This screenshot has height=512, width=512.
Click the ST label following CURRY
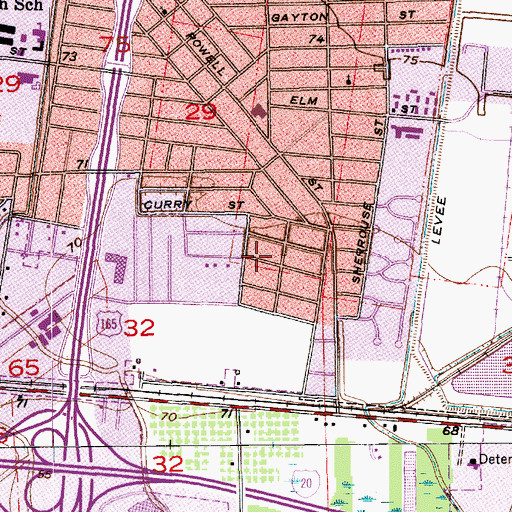click(x=236, y=205)
